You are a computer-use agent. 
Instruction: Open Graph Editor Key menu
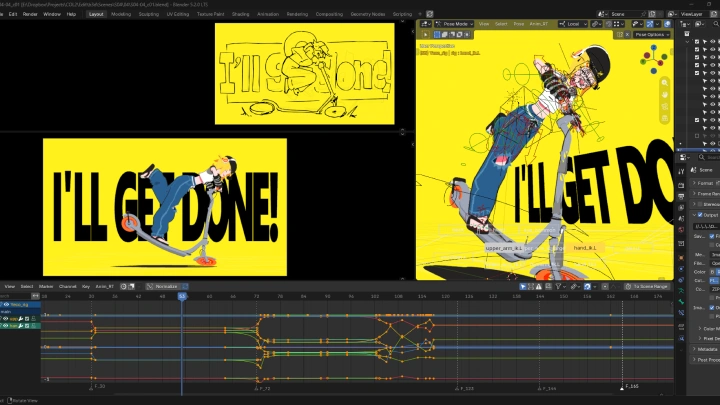click(86, 287)
